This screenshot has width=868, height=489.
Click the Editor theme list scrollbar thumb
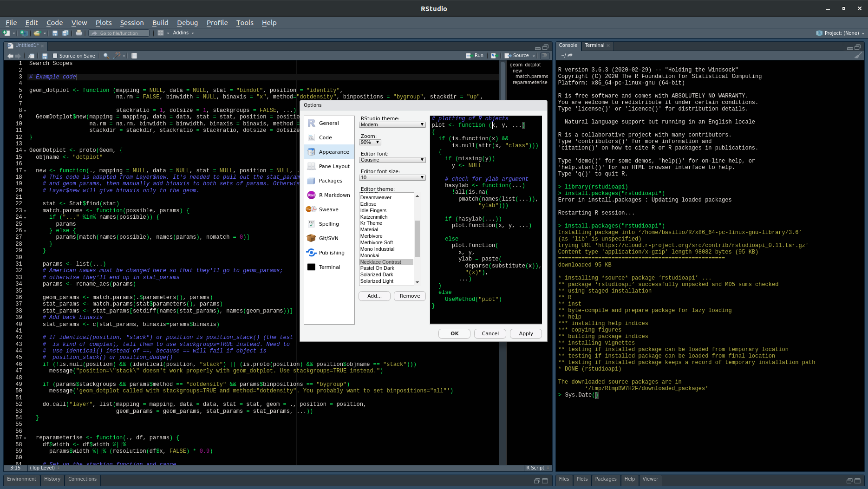[417, 238]
